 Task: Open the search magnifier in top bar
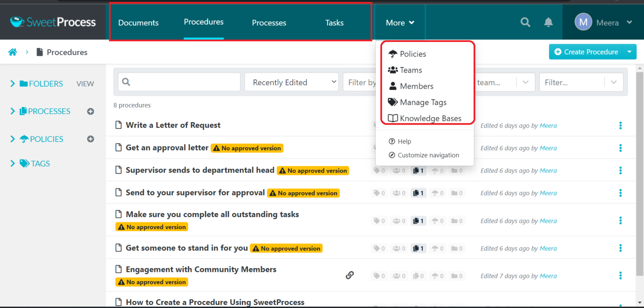coord(525,22)
